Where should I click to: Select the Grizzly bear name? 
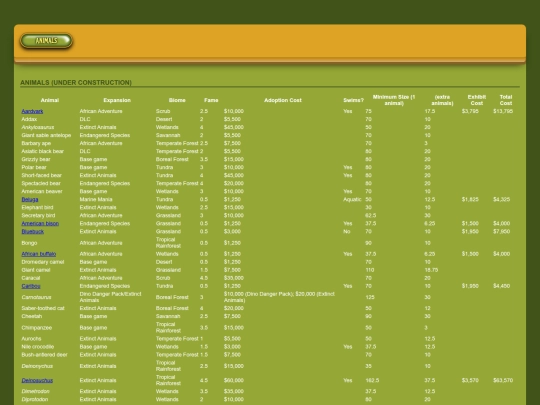tap(36, 159)
